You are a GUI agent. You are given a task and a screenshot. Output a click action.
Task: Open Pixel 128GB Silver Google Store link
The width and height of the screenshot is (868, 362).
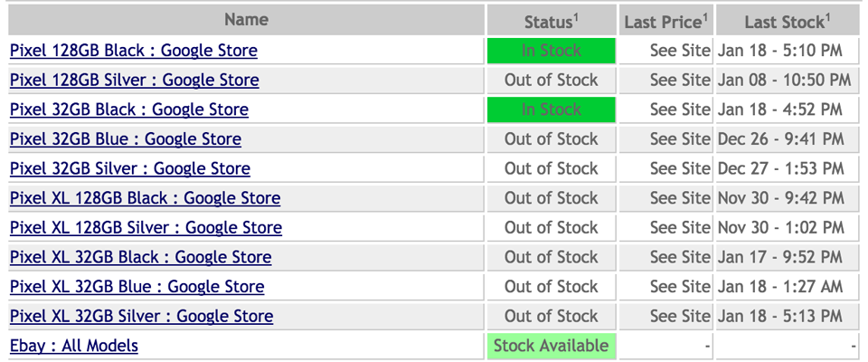click(135, 80)
